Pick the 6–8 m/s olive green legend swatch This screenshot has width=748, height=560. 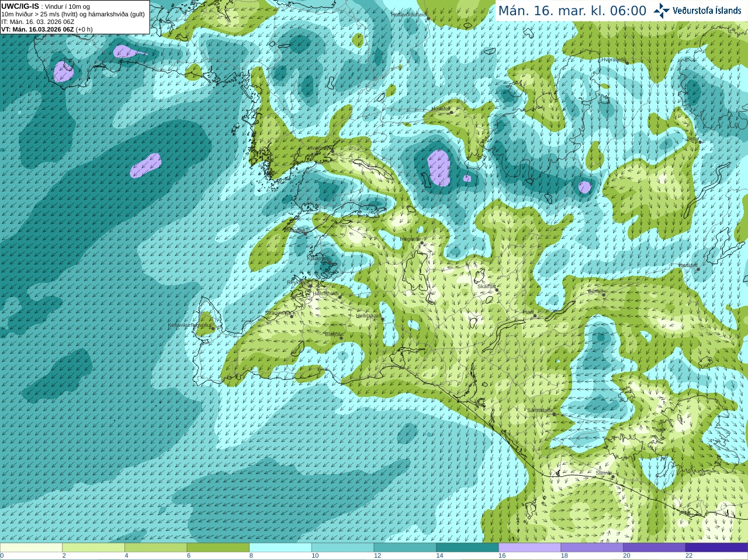pyautogui.click(x=218, y=548)
